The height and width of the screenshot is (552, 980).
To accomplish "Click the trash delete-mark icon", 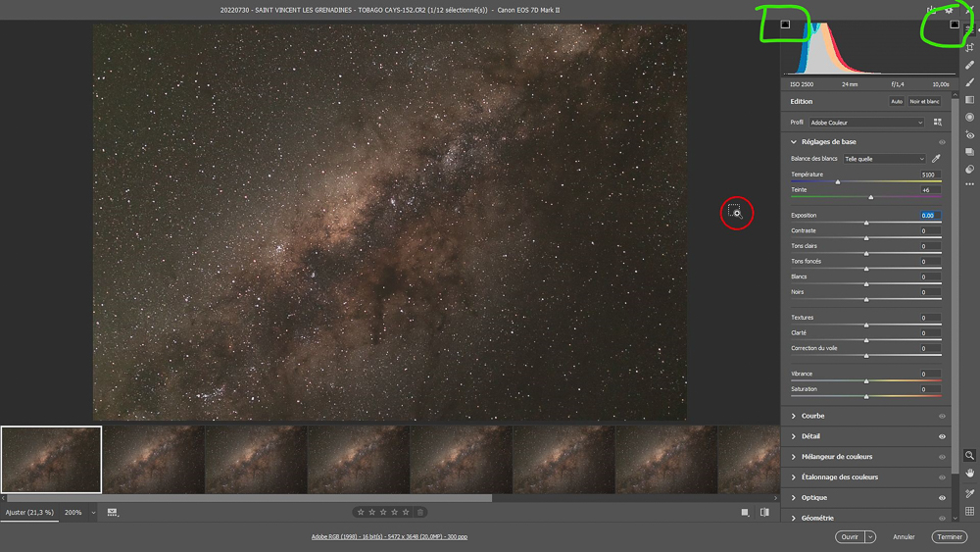I will [420, 512].
